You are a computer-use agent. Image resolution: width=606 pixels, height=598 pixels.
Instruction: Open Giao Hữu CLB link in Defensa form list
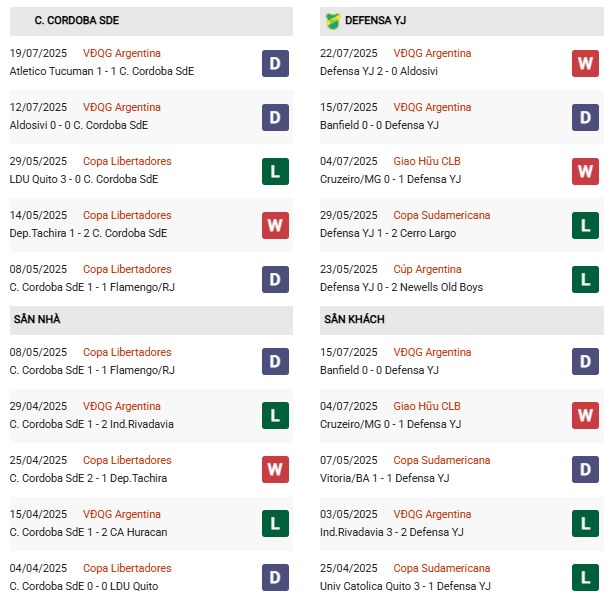[427, 161]
